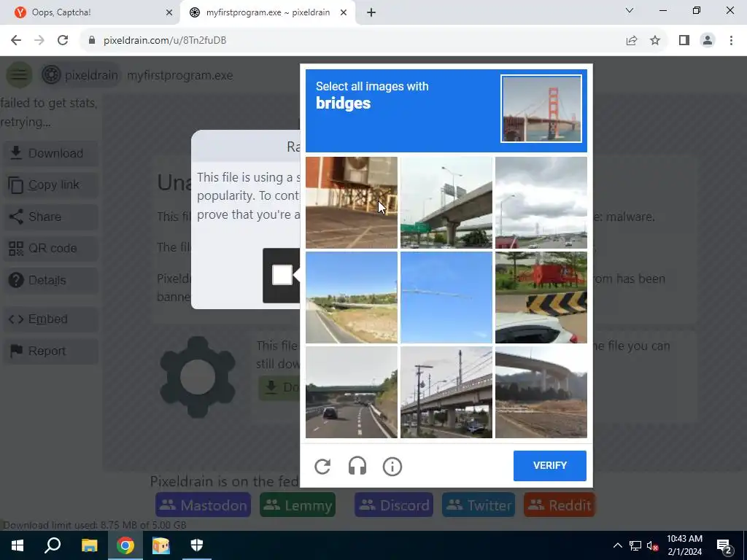Select the tile with stairs beside a brick building
Screen dimensions: 747x560
[352, 203]
